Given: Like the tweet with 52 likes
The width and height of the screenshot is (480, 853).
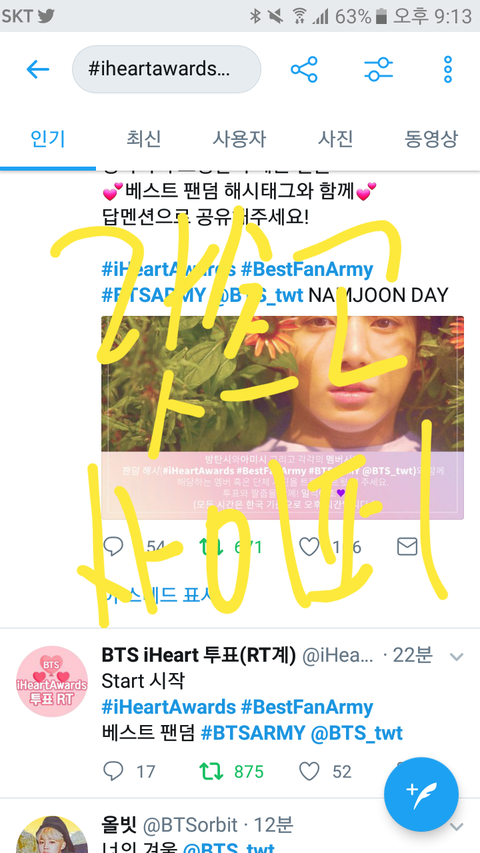Looking at the screenshot, I should click(x=310, y=771).
